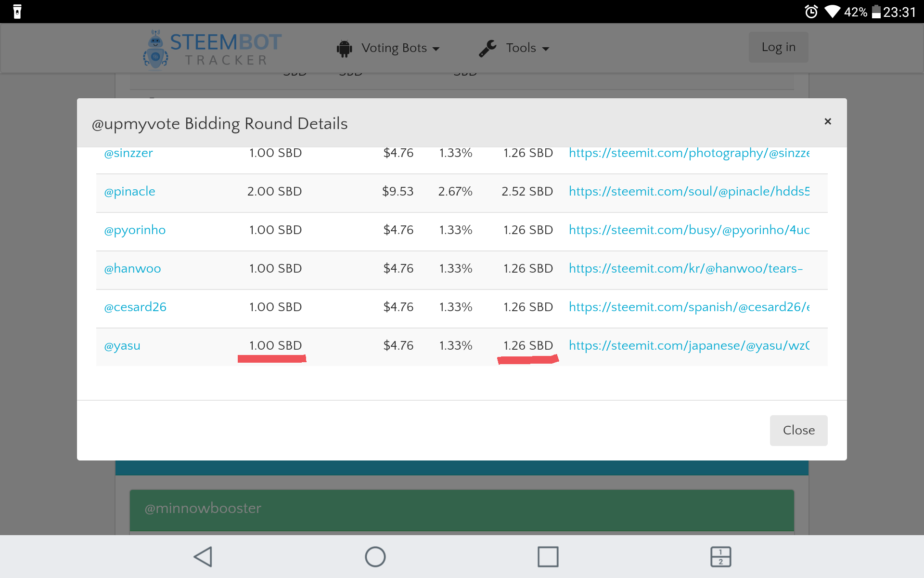Click the Close button in dialog
The height and width of the screenshot is (578, 924).
(x=798, y=430)
